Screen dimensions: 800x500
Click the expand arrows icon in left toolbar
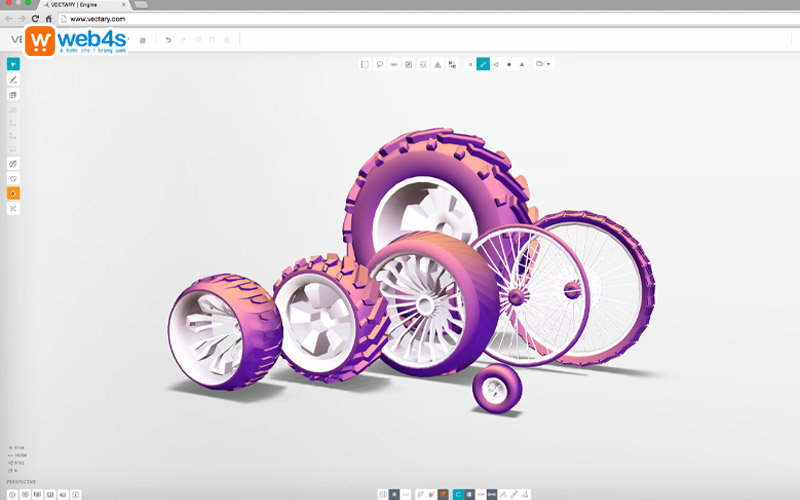click(x=13, y=209)
